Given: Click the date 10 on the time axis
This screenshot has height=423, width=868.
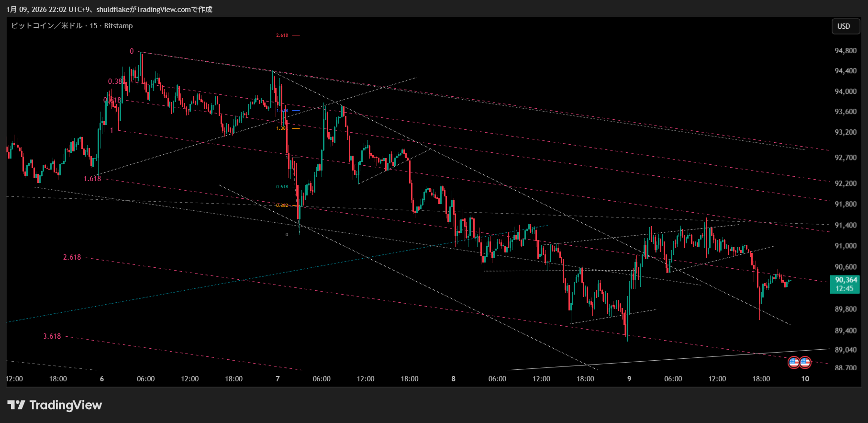Looking at the screenshot, I should click(x=805, y=379).
